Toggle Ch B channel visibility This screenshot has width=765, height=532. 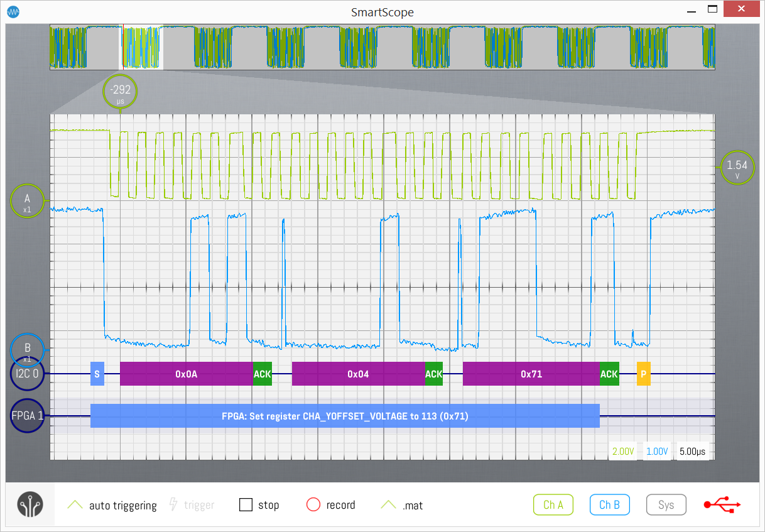pyautogui.click(x=609, y=505)
